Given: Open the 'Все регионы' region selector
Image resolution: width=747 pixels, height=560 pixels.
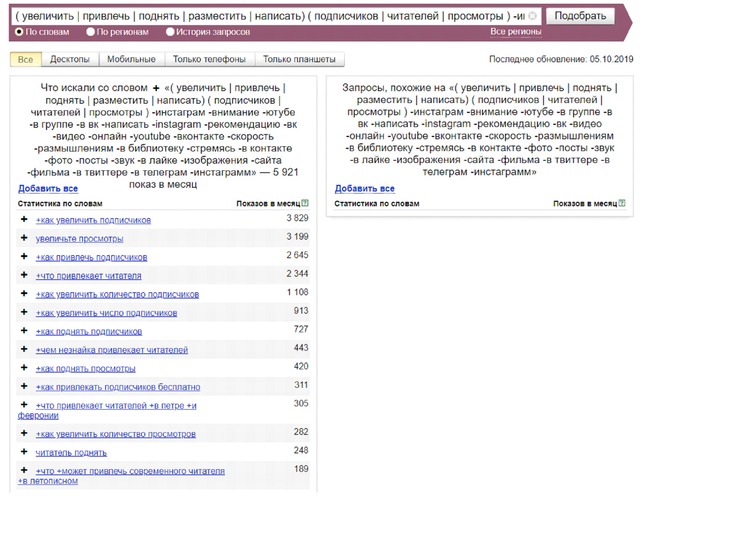Looking at the screenshot, I should pos(515,32).
